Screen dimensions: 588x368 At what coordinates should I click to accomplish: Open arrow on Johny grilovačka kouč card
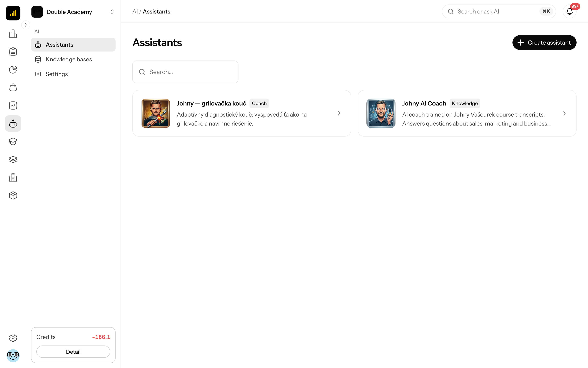pyautogui.click(x=339, y=113)
